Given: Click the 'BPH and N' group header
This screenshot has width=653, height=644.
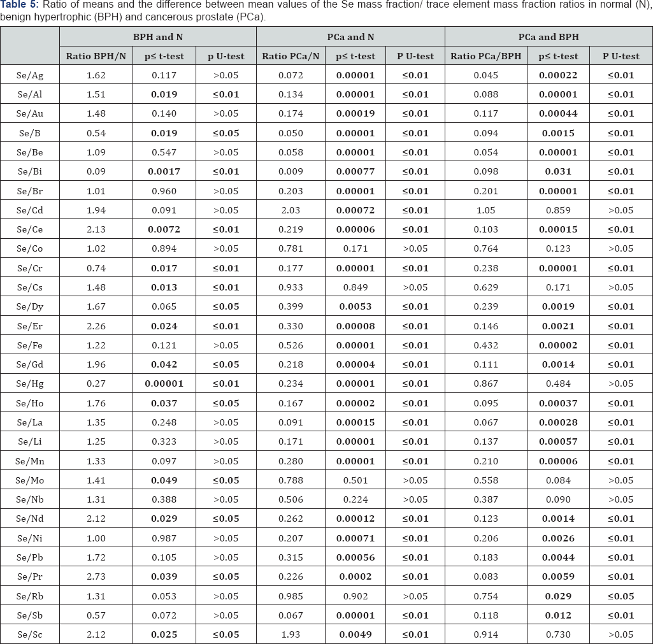Looking at the screenshot, I should [157, 37].
